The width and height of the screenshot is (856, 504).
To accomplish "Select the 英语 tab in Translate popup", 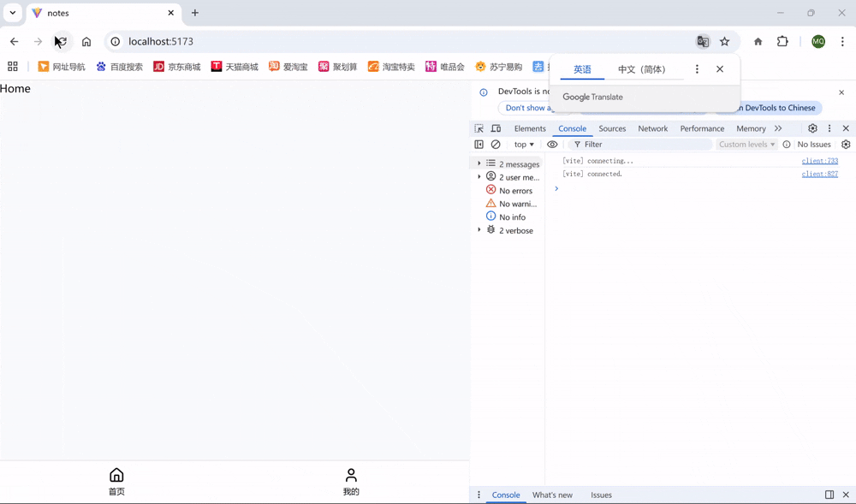I will (582, 69).
